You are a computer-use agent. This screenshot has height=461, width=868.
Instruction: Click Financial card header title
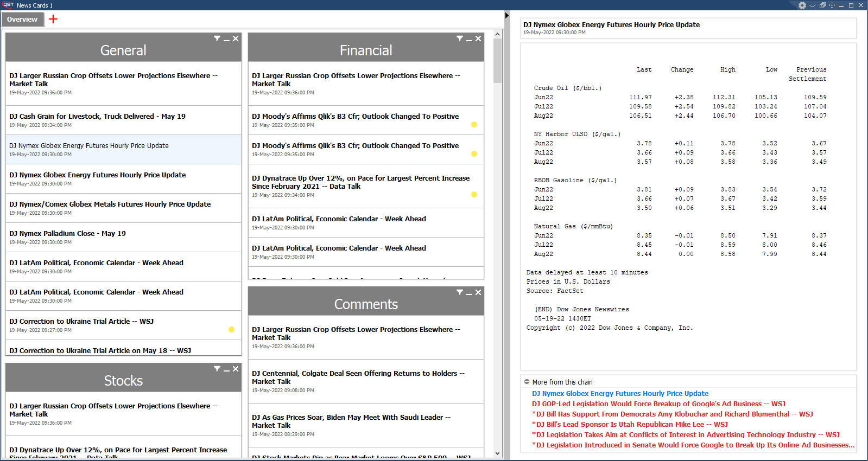[x=366, y=50]
